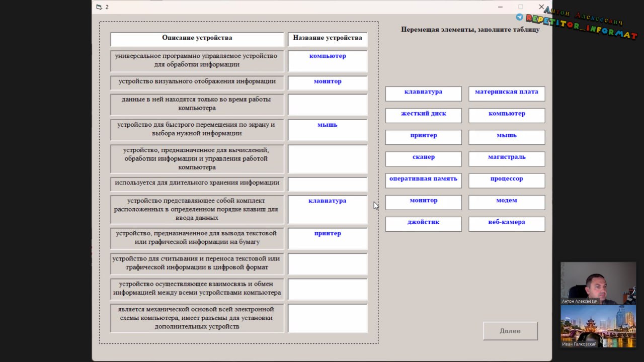Click the description 'устройство визуального отображения информации'
Screen dimensions: 644x362
(197, 82)
